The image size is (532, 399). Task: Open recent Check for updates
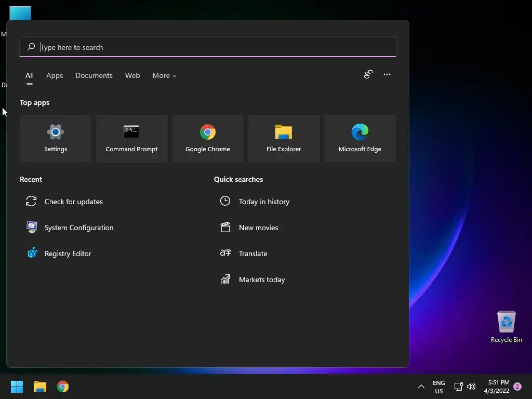[x=74, y=202]
